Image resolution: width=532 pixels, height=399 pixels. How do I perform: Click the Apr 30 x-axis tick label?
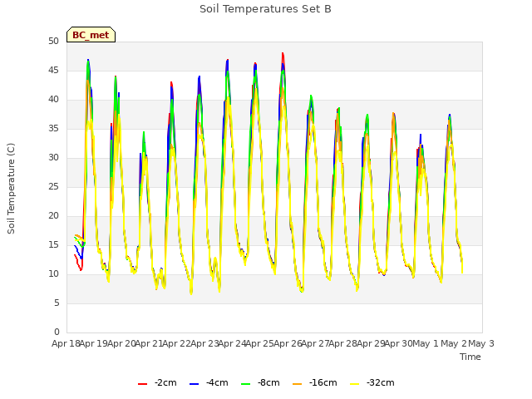click(x=399, y=343)
